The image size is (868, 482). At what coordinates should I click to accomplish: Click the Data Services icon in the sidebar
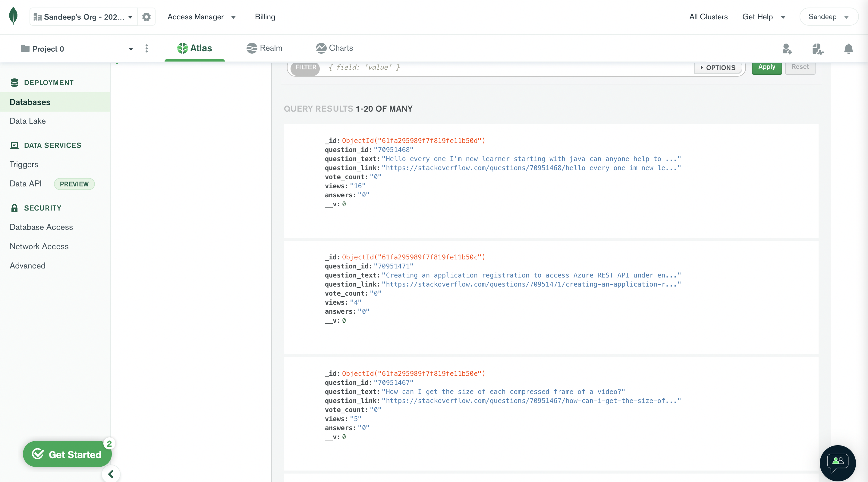14,145
